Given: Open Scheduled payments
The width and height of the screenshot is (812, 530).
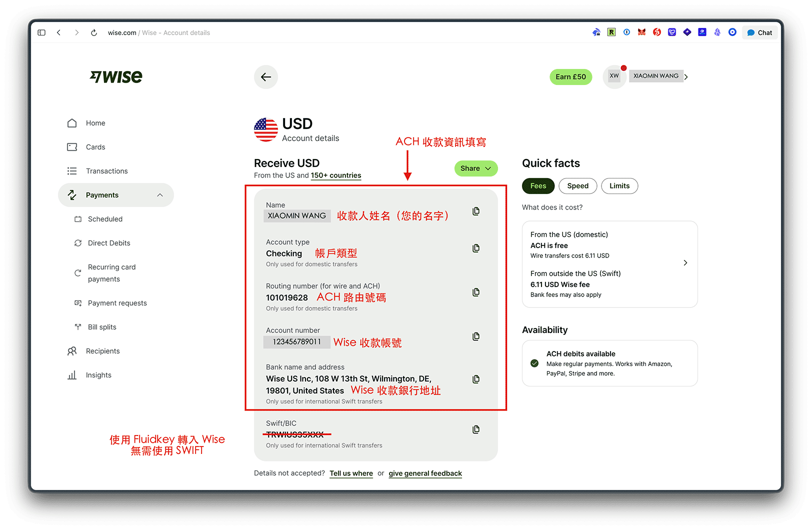Looking at the screenshot, I should tap(105, 219).
